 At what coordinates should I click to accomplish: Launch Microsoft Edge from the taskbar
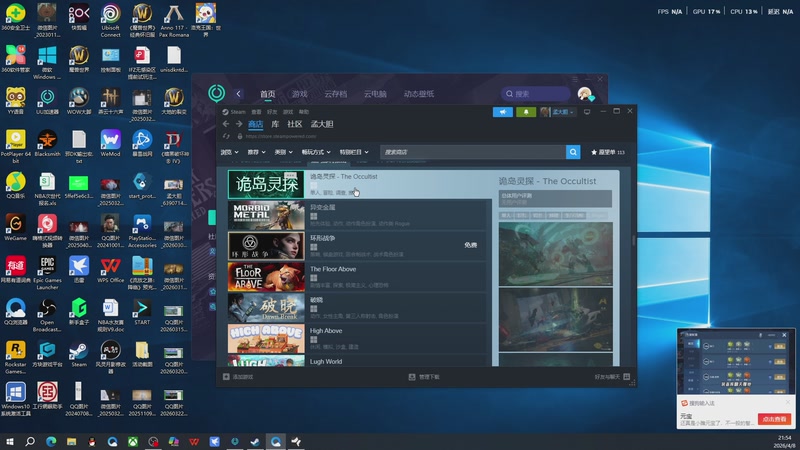[51, 441]
